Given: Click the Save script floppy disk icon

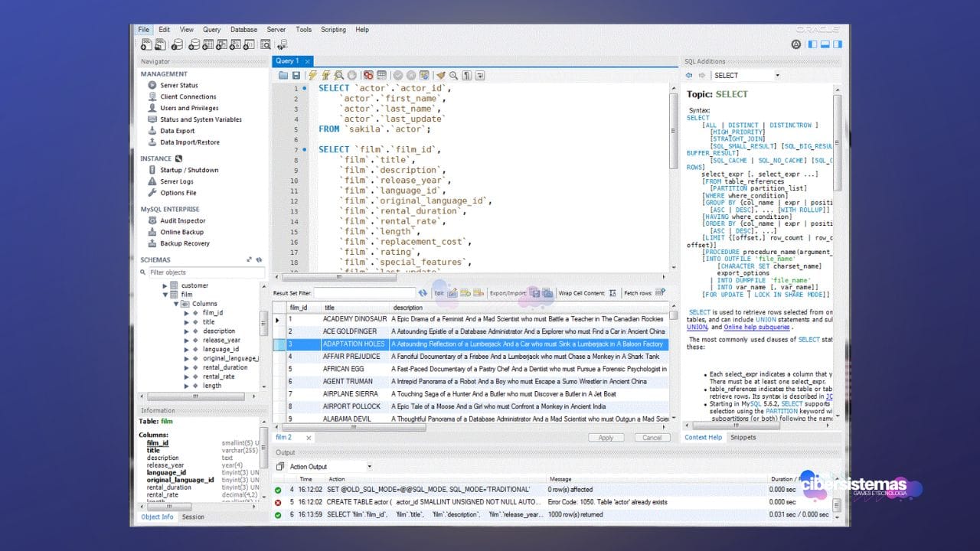Looking at the screenshot, I should coord(296,75).
